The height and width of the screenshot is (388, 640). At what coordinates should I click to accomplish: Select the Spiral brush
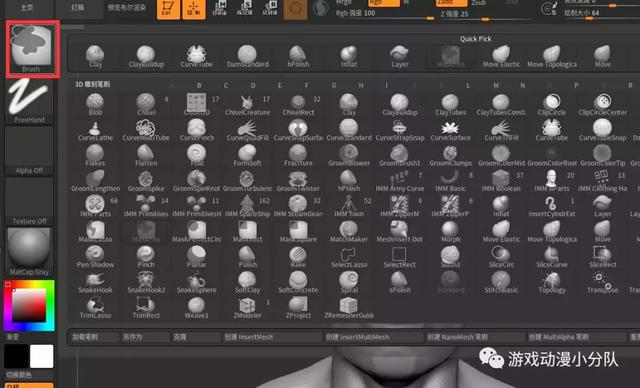(x=349, y=282)
